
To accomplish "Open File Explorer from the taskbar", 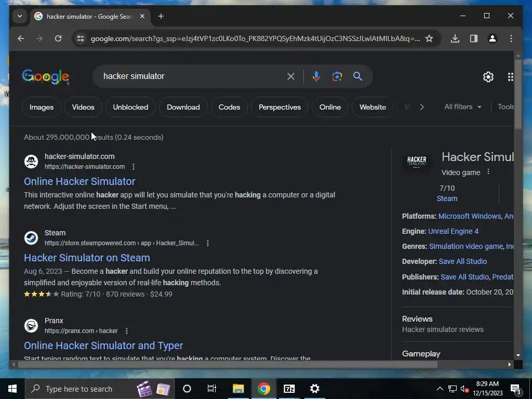I will (238, 389).
